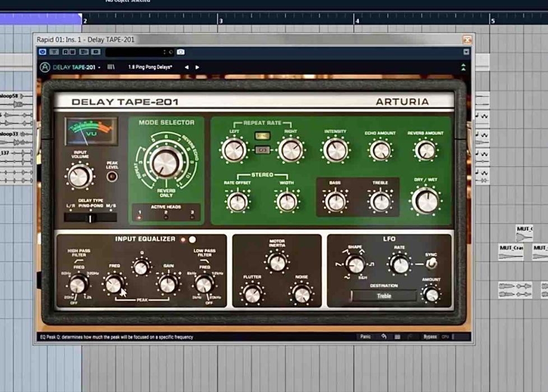Screen dimensions: 548x392
Task: Click bar 4 on the timeline ruler
Action: [x=357, y=21]
